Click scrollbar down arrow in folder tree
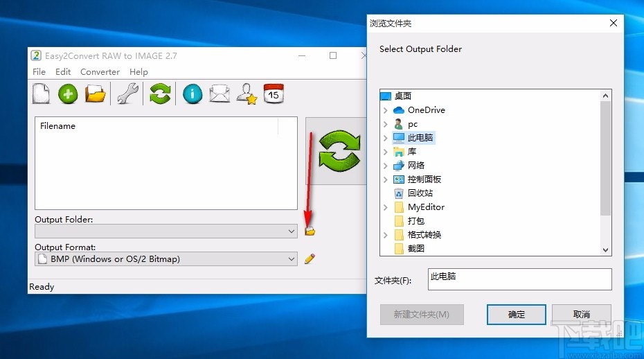 [605, 250]
